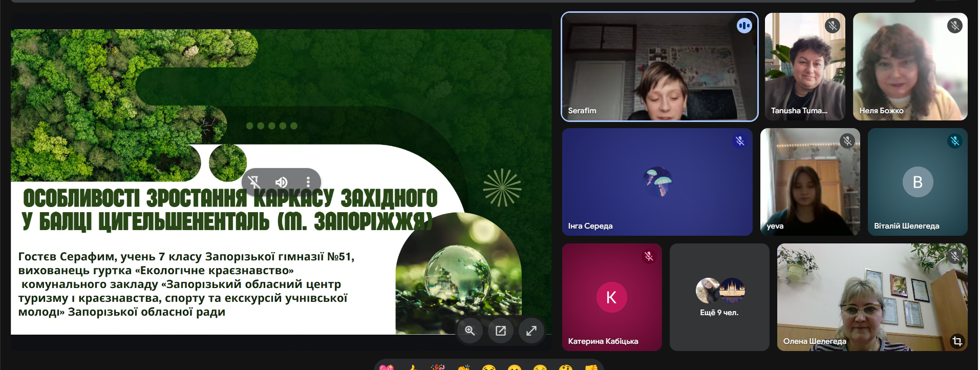Expand the presentation to full screen
The image size is (980, 370).
click(x=531, y=331)
